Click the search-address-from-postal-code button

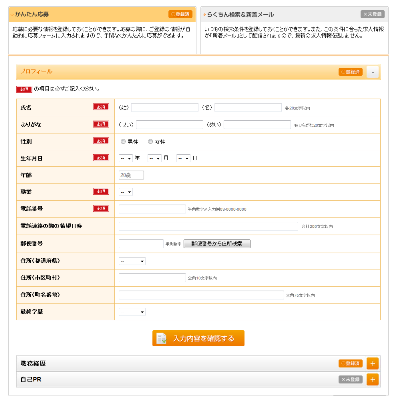[217, 244]
